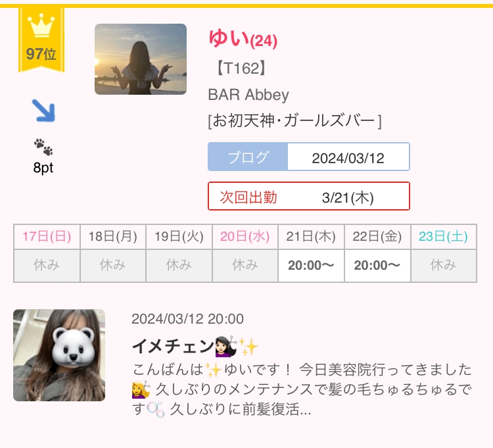
Task: Click the 休み cell under 18日(月)
Action: coord(112,266)
